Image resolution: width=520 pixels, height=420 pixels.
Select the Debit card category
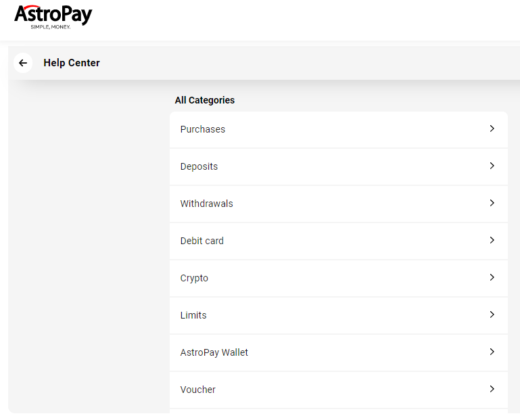click(x=202, y=241)
